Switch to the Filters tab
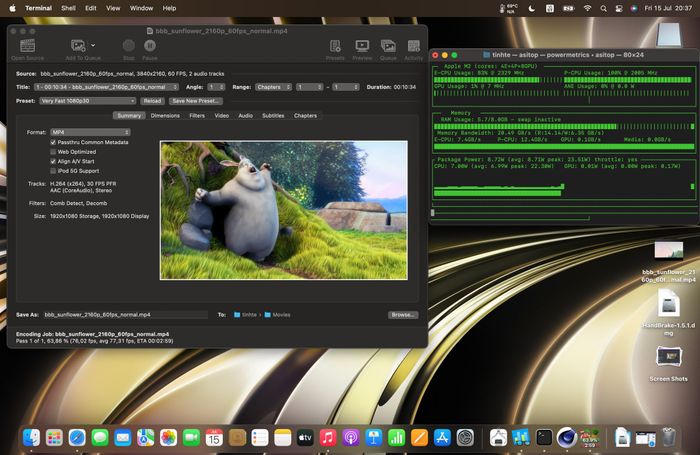The image size is (700, 455). pos(197,116)
